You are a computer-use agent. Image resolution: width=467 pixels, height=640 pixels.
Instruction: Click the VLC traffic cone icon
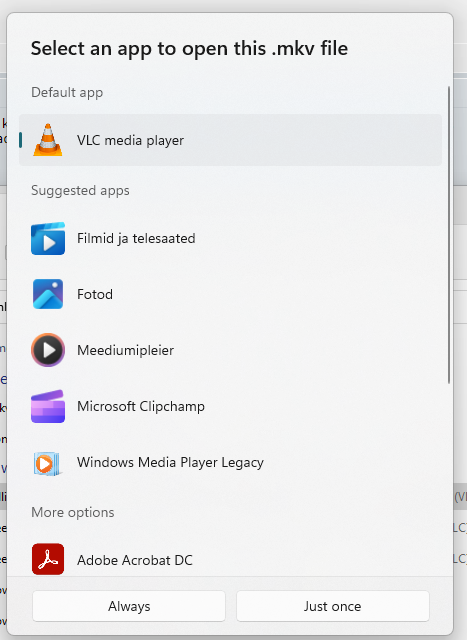[48, 140]
